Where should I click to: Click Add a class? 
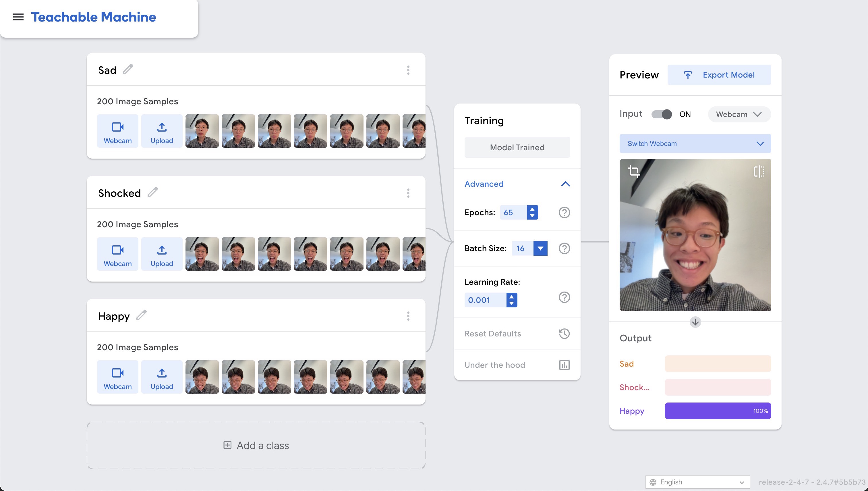256,446
